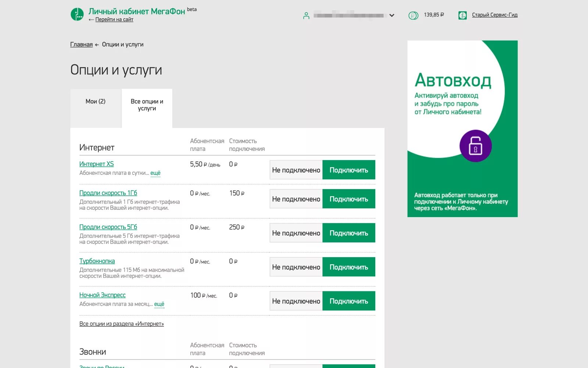This screenshot has width=588, height=368.
Task: Click the 150 ₽ connection cost
Action: coord(237,193)
